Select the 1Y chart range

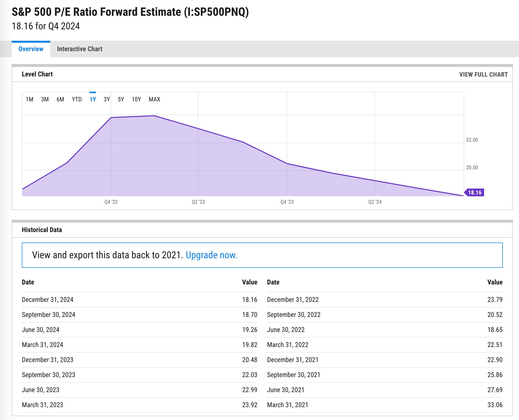click(93, 99)
